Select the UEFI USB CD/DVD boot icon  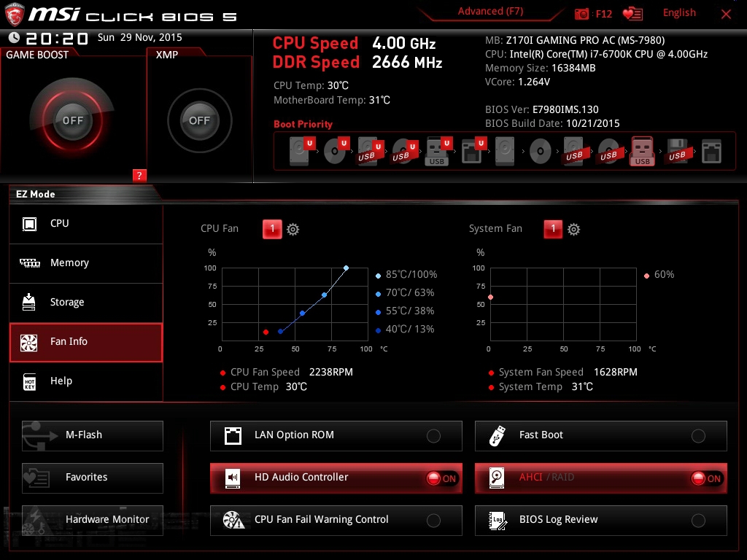(x=405, y=152)
